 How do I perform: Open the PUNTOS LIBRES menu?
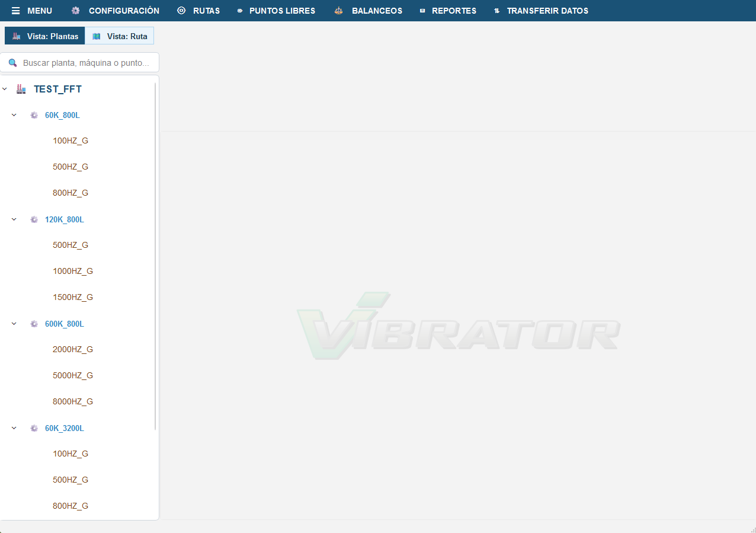coord(276,11)
